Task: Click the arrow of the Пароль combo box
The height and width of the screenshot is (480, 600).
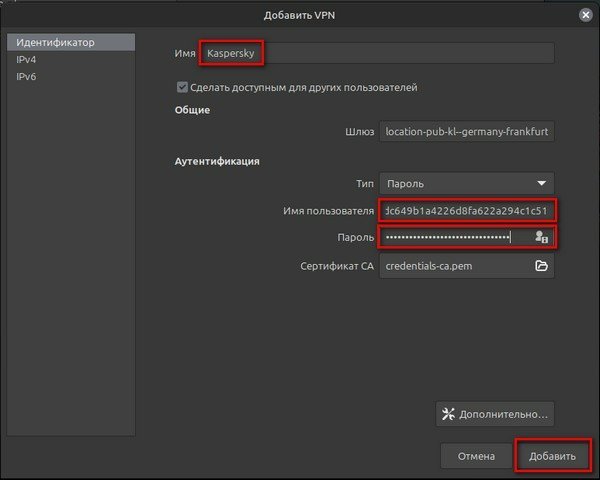Action: [x=542, y=183]
